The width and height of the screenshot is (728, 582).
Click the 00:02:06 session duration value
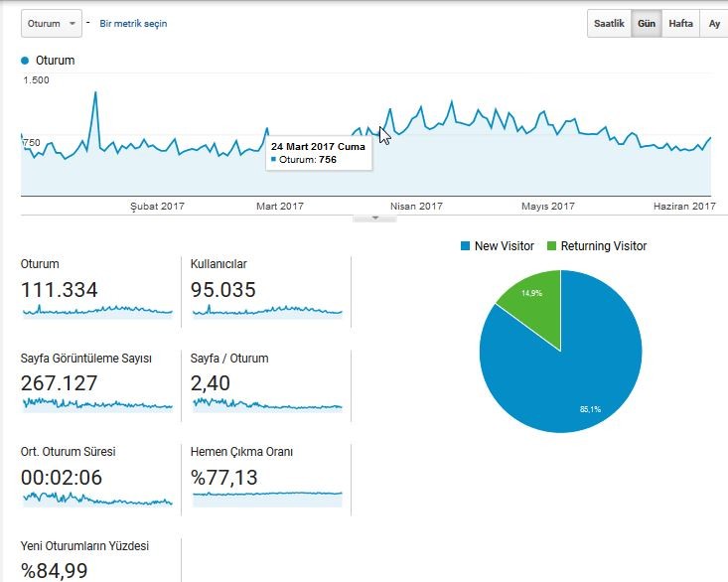pos(62,478)
